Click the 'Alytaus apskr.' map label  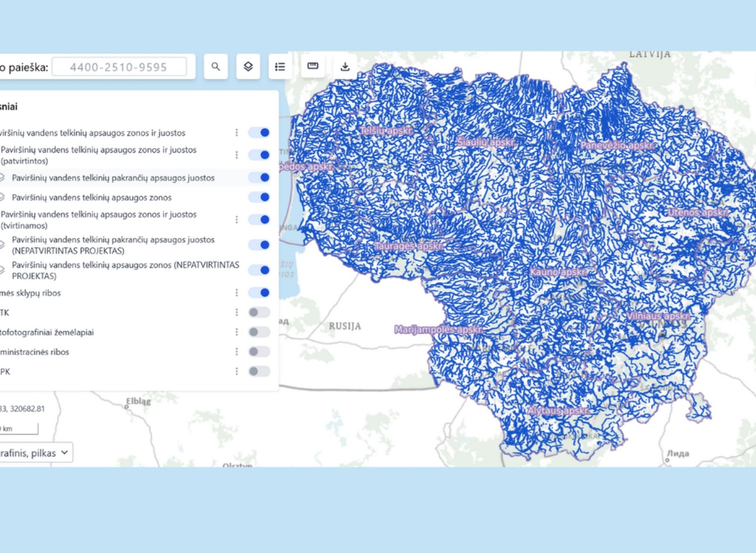(x=559, y=411)
